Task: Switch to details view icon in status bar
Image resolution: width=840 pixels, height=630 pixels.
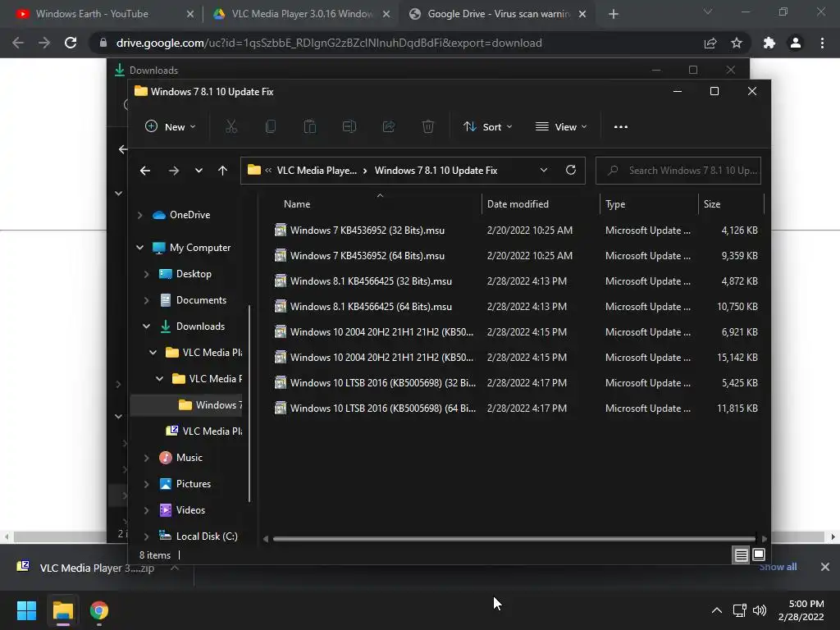Action: 741,555
